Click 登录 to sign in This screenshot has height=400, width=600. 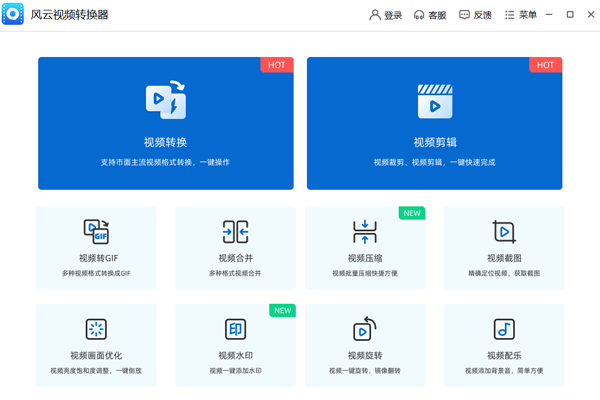385,15
